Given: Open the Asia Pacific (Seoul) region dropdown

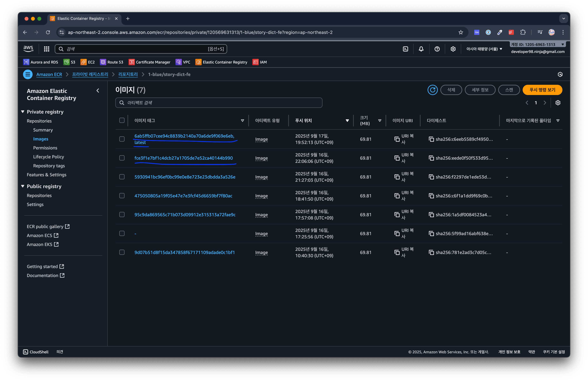Looking at the screenshot, I should pos(484,49).
